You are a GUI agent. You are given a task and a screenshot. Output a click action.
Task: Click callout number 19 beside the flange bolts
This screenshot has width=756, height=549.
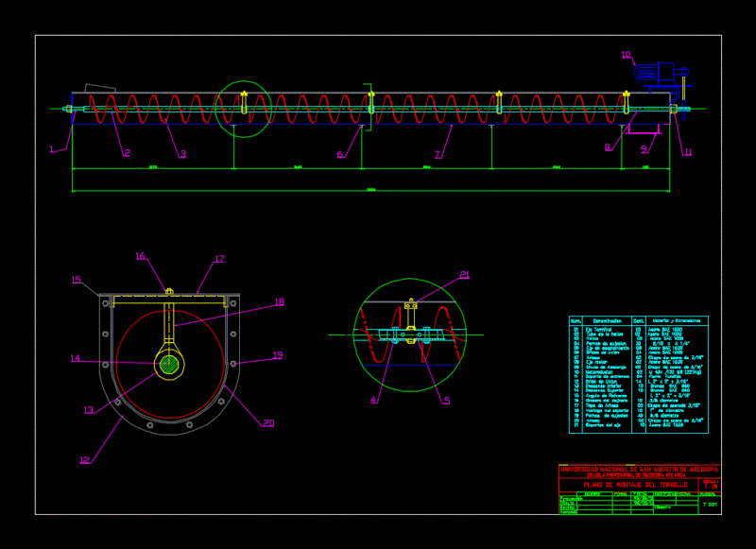pos(278,355)
